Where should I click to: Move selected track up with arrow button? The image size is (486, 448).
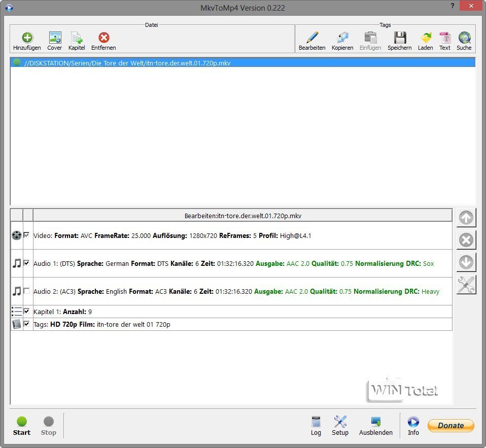[466, 218]
